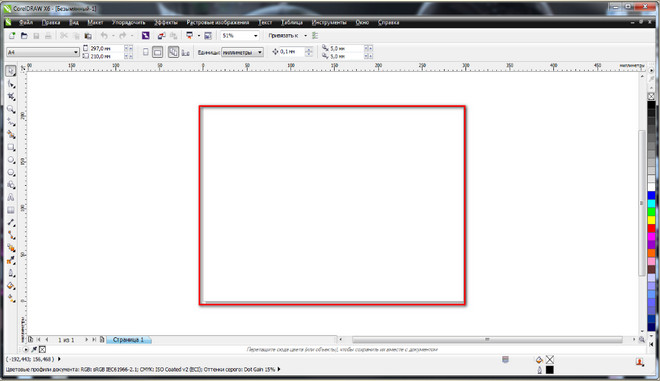
Task: Select the Polygon tool
Action: click(x=11, y=173)
